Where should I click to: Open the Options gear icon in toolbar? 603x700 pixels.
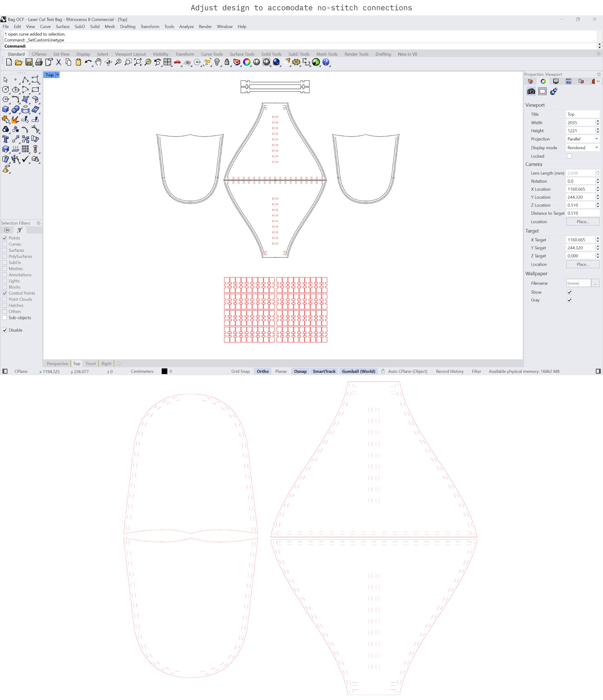pos(296,62)
